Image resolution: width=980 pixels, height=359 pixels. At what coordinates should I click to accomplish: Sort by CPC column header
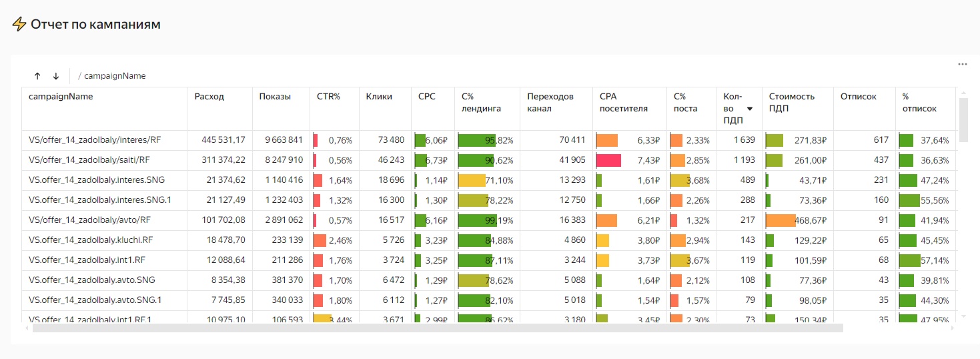point(433,109)
